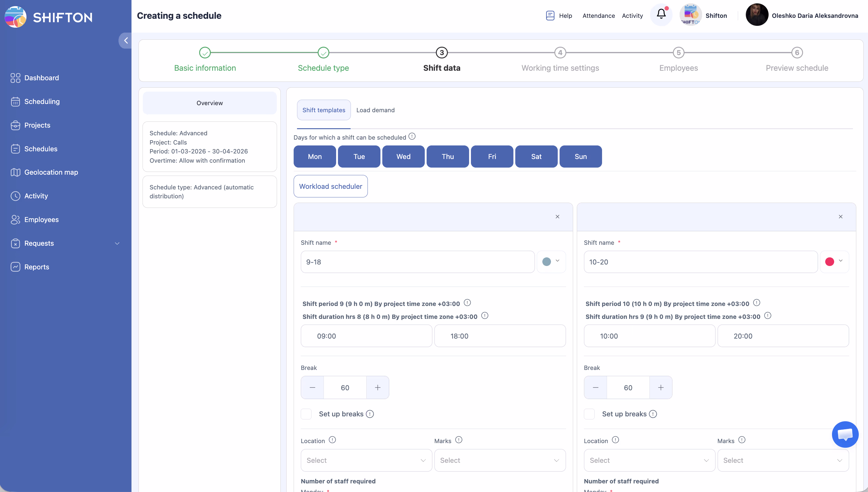Enable Set up breaks for 9-18 shift

tap(306, 414)
